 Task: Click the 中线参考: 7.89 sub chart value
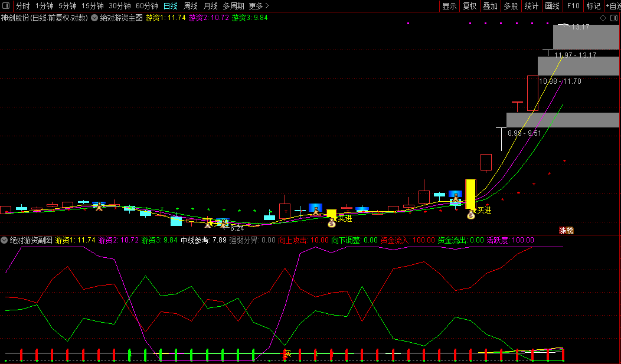(x=204, y=240)
